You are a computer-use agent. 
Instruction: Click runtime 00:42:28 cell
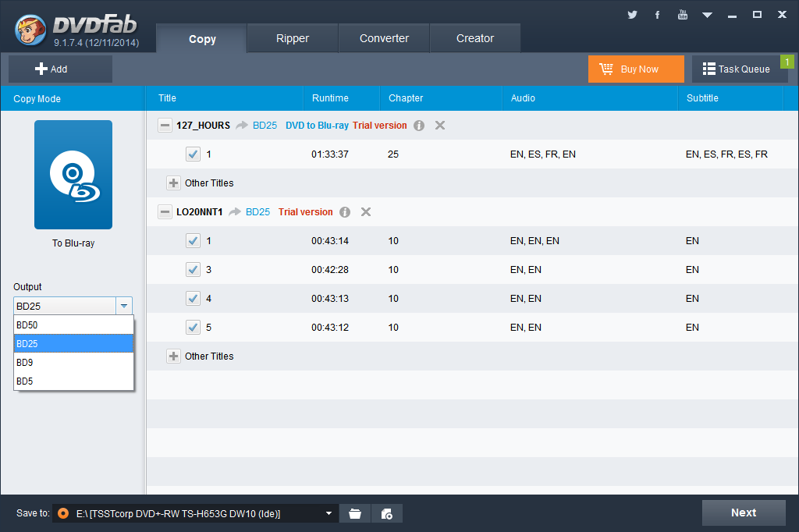pyautogui.click(x=330, y=270)
